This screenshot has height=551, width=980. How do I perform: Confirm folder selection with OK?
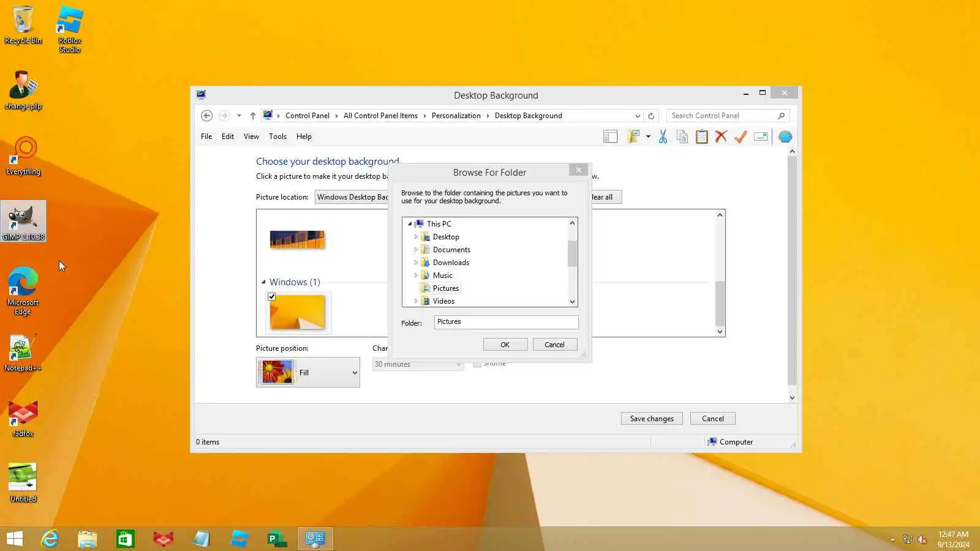505,345
